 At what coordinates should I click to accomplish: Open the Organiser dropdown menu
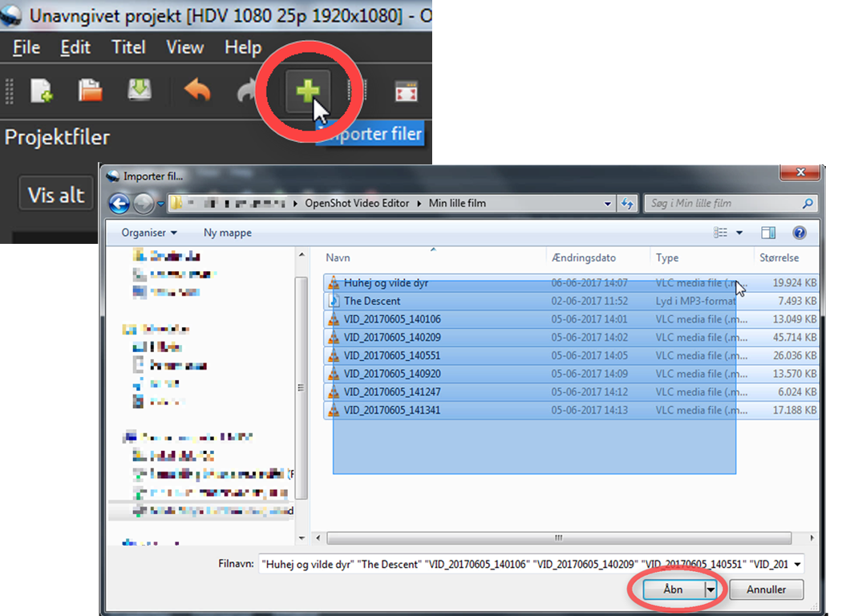149,233
